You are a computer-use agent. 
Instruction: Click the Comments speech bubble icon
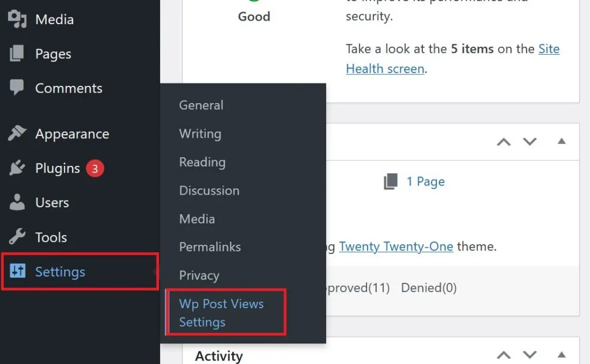click(x=17, y=87)
